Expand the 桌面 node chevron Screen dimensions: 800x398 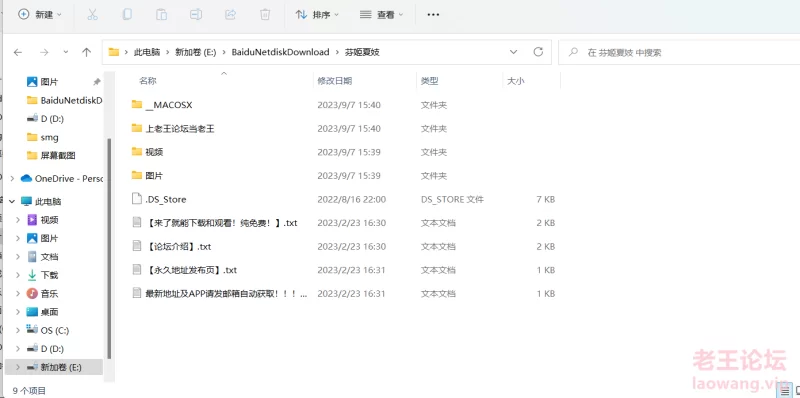[18, 312]
